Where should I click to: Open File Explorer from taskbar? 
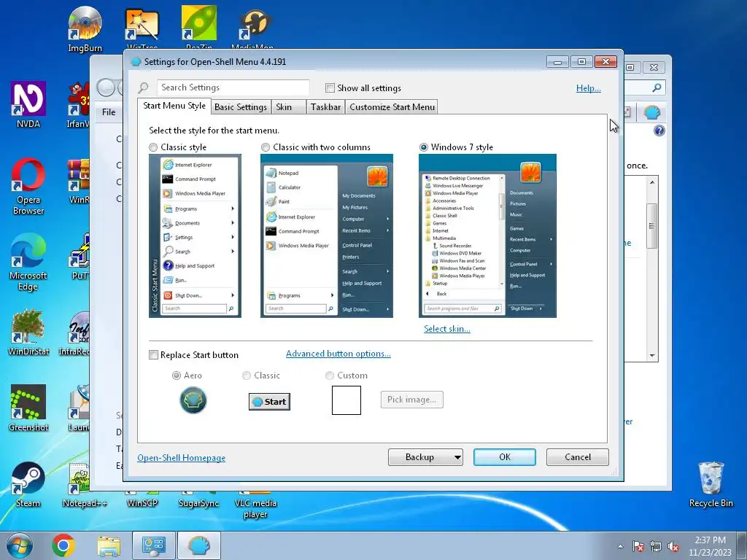point(109,546)
